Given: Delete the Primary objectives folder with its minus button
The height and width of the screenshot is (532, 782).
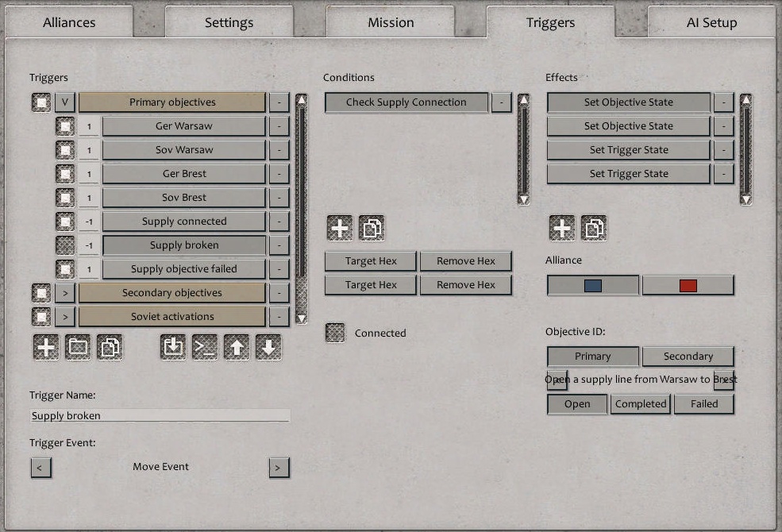Looking at the screenshot, I should (279, 102).
